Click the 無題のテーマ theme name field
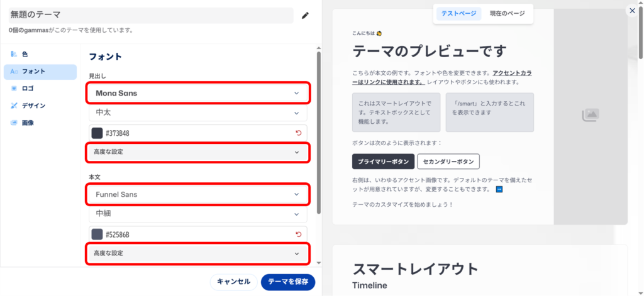644x296 pixels. [150, 14]
